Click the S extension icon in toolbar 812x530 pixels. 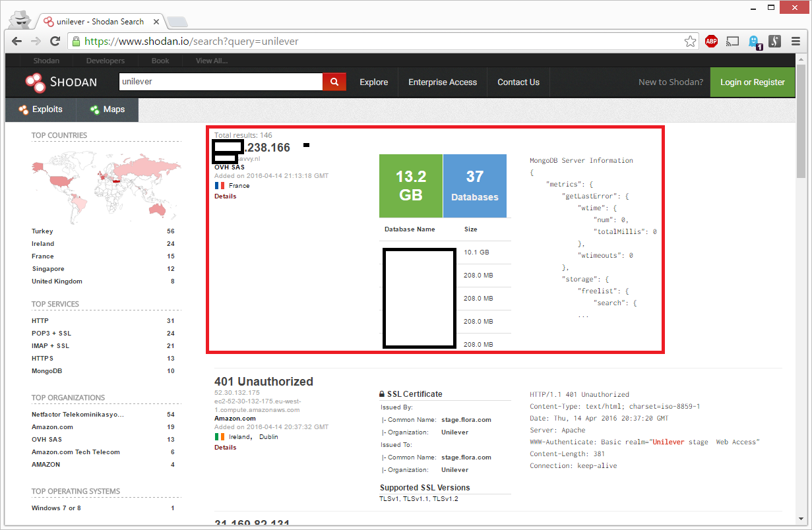click(x=775, y=42)
